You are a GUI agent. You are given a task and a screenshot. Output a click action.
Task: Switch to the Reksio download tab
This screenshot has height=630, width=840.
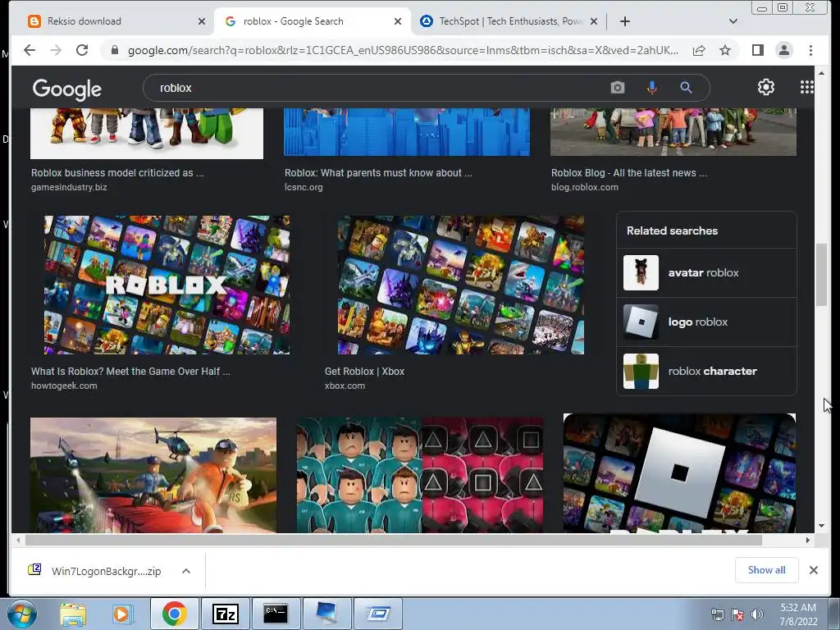[x=114, y=21]
